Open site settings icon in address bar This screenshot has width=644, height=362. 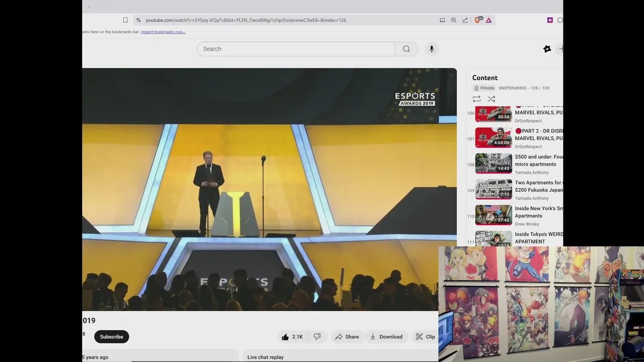point(138,20)
